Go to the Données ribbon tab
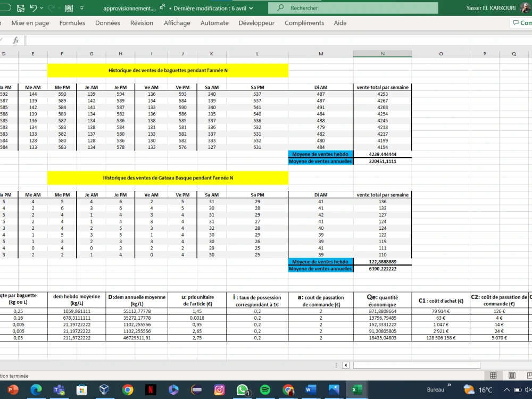This screenshot has width=532, height=399. 107,23
